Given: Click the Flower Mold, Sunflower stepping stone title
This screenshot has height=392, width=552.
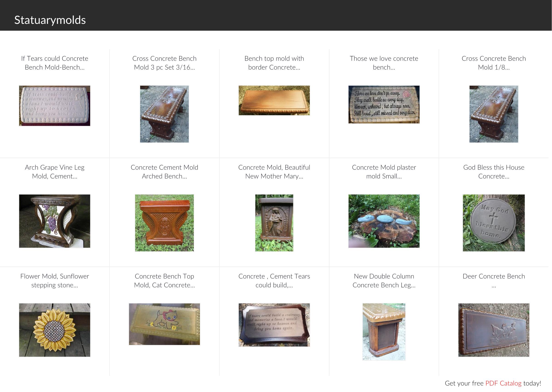Looking at the screenshot, I should (x=55, y=280).
